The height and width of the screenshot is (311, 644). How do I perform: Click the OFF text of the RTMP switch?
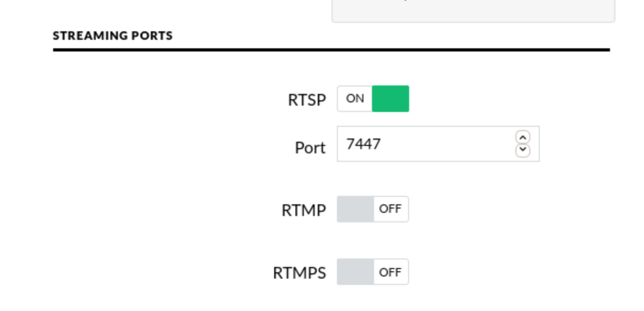click(390, 209)
